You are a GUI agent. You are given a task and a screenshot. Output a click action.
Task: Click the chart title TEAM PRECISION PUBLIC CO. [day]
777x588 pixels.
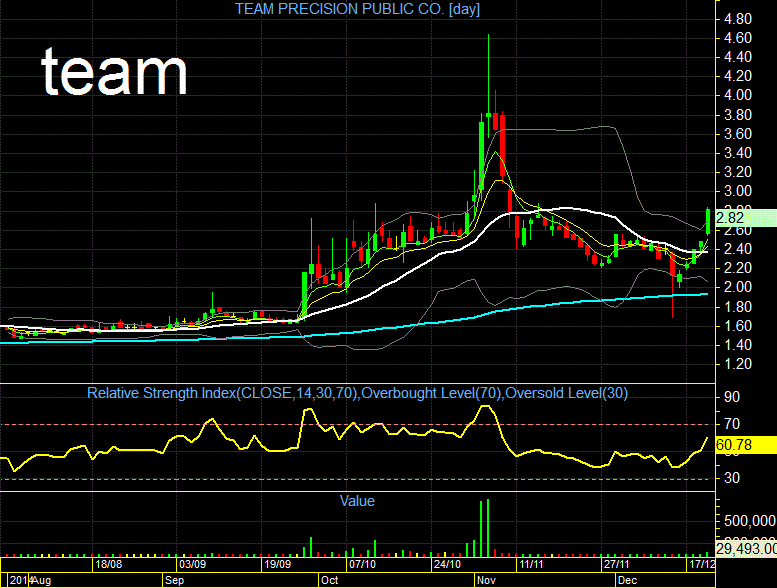pyautogui.click(x=357, y=9)
